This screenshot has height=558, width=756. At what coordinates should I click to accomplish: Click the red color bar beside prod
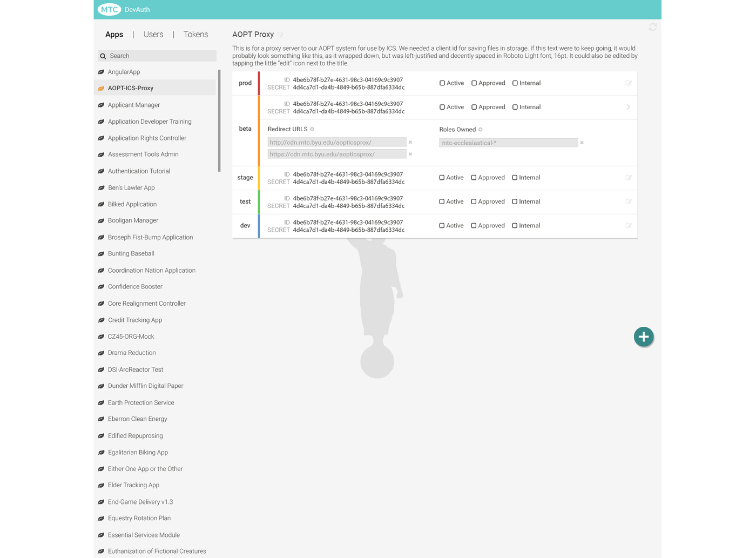point(259,83)
